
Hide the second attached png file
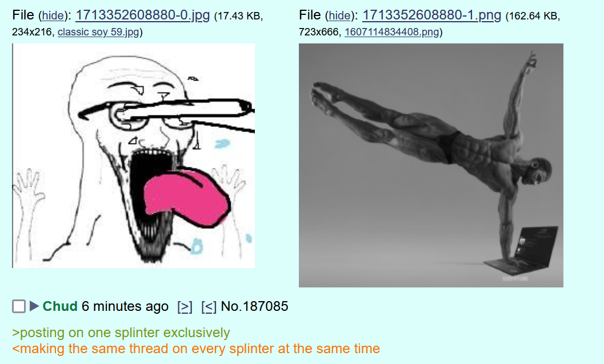[x=340, y=16]
